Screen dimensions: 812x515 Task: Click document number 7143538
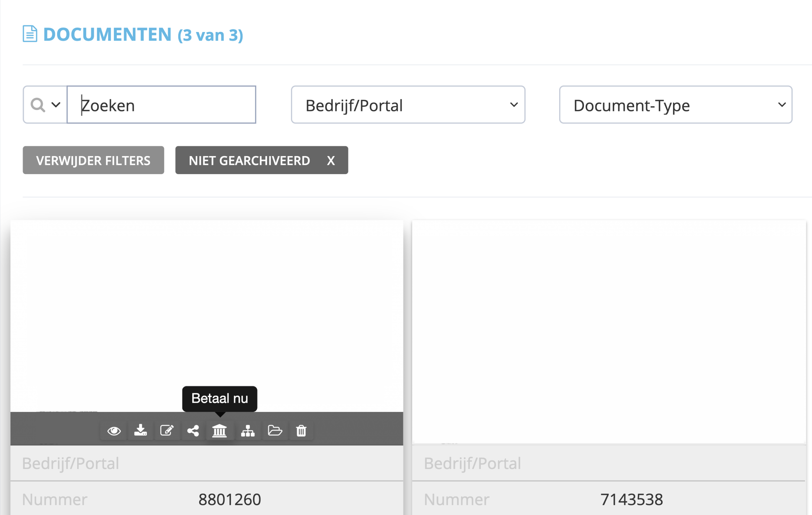(x=632, y=499)
